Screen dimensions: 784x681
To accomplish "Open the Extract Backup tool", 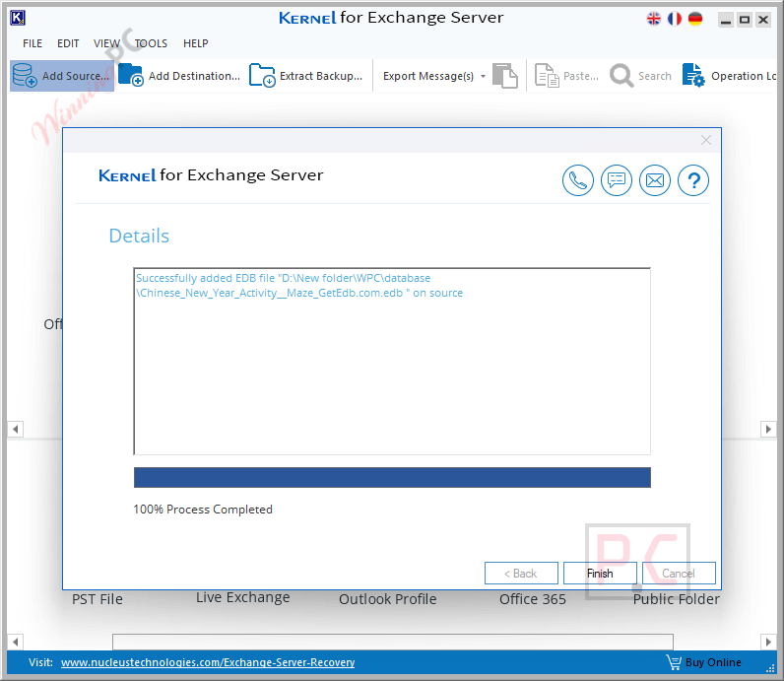I will click(x=305, y=76).
